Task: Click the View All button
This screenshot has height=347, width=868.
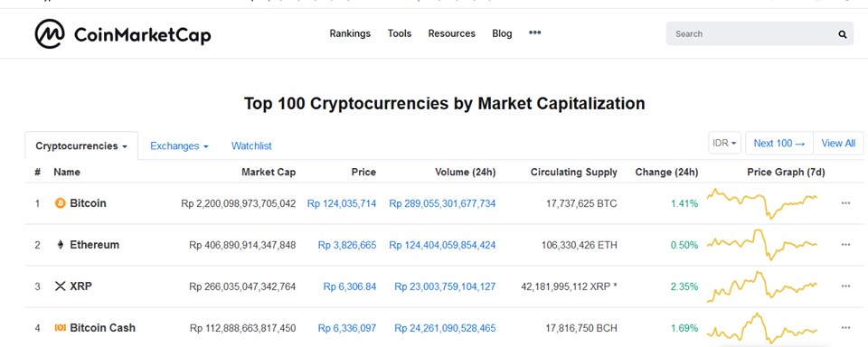Action: coord(838,143)
